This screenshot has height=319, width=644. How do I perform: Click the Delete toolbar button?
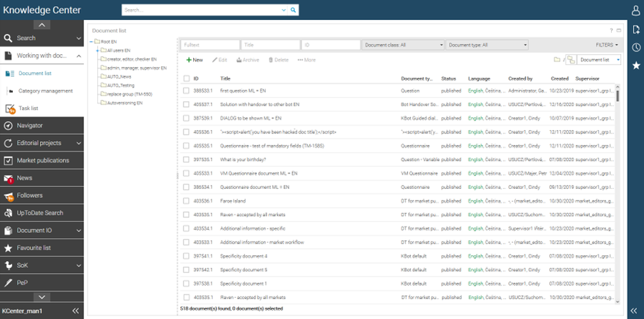[x=278, y=60]
